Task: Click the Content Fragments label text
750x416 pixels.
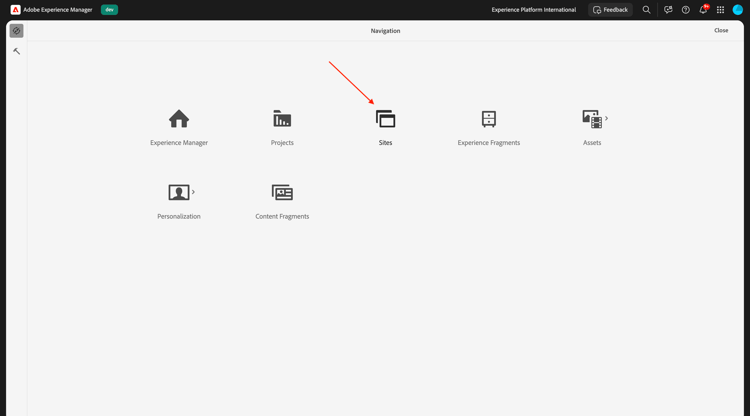Action: point(282,216)
